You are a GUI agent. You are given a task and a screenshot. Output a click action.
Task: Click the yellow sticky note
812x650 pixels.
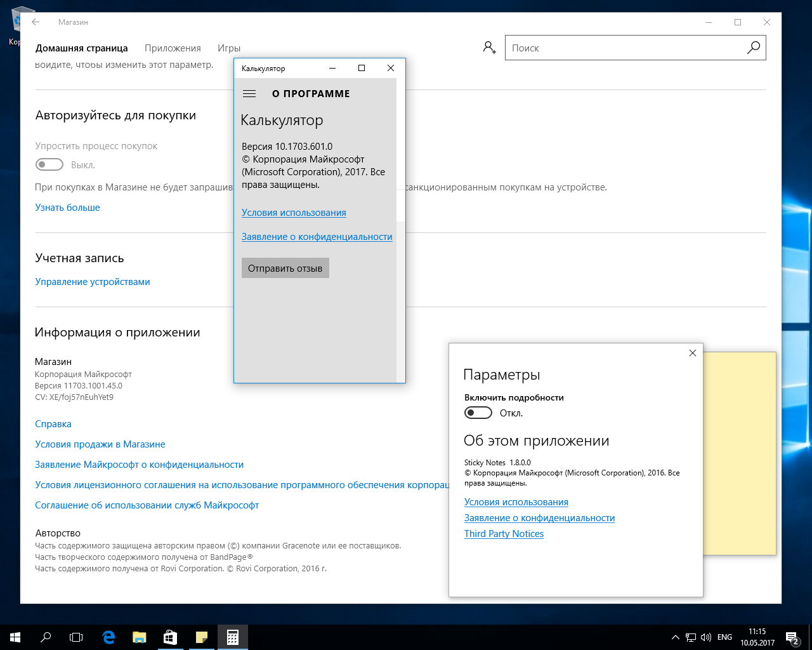tap(740, 453)
